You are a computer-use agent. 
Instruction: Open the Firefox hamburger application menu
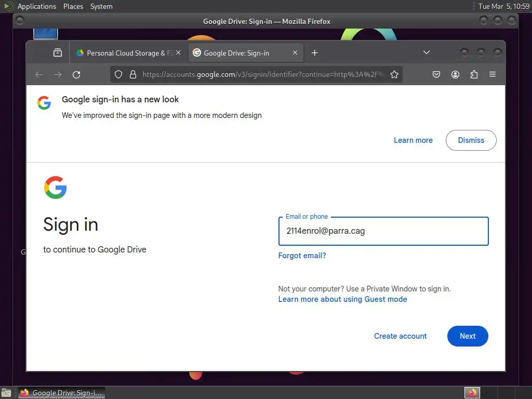coord(493,74)
